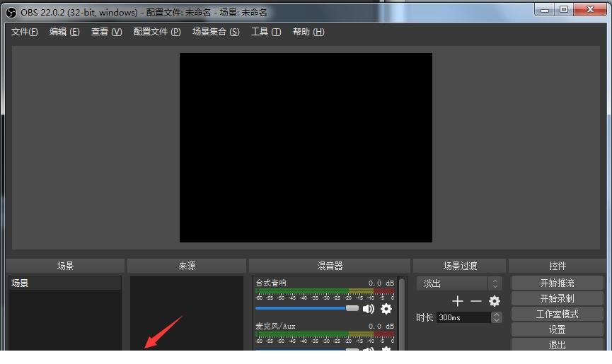Add a scene transition with plus icon
Screen dimensions: 612x364
pos(458,301)
